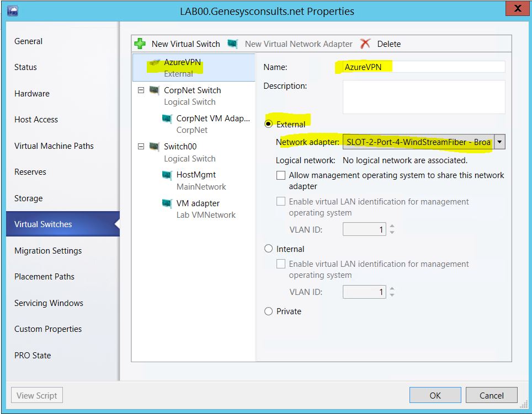Open the Hardware properties page
Screen dimensions: 532x414
pyautogui.click(x=32, y=94)
